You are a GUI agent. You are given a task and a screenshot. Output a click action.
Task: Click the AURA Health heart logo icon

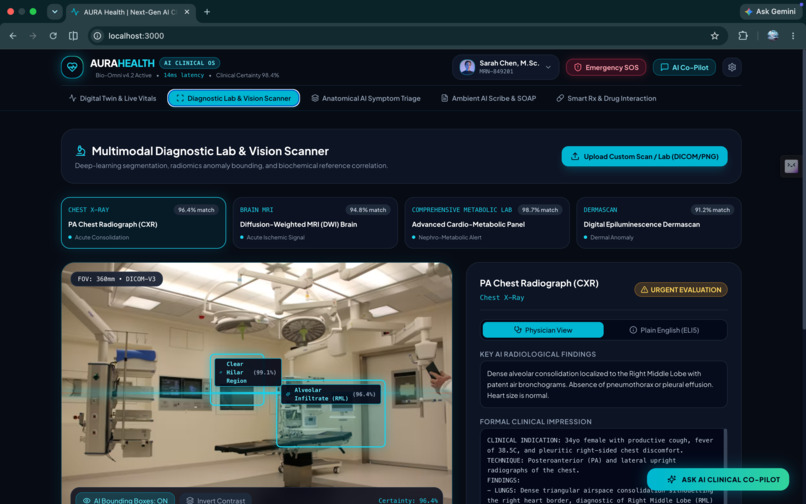click(x=72, y=67)
